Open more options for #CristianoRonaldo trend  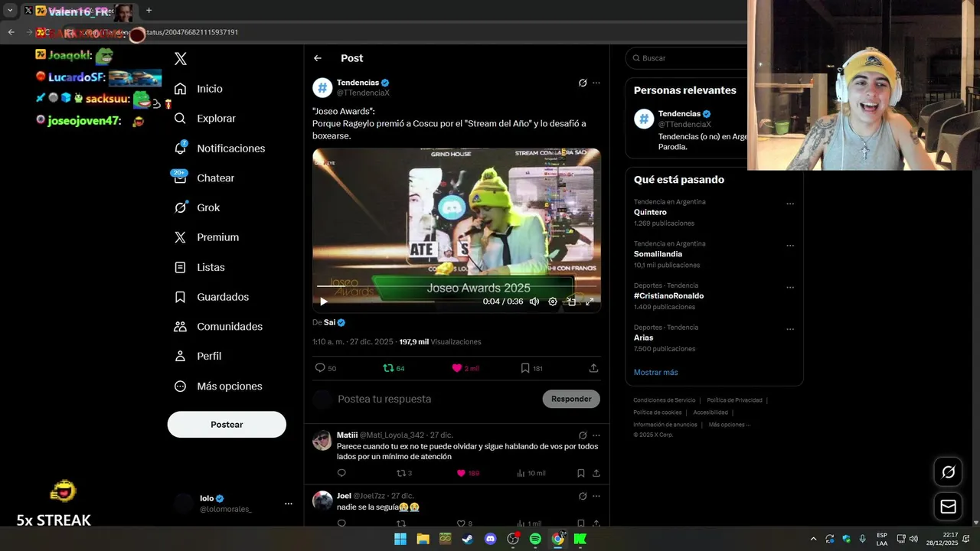click(x=790, y=287)
